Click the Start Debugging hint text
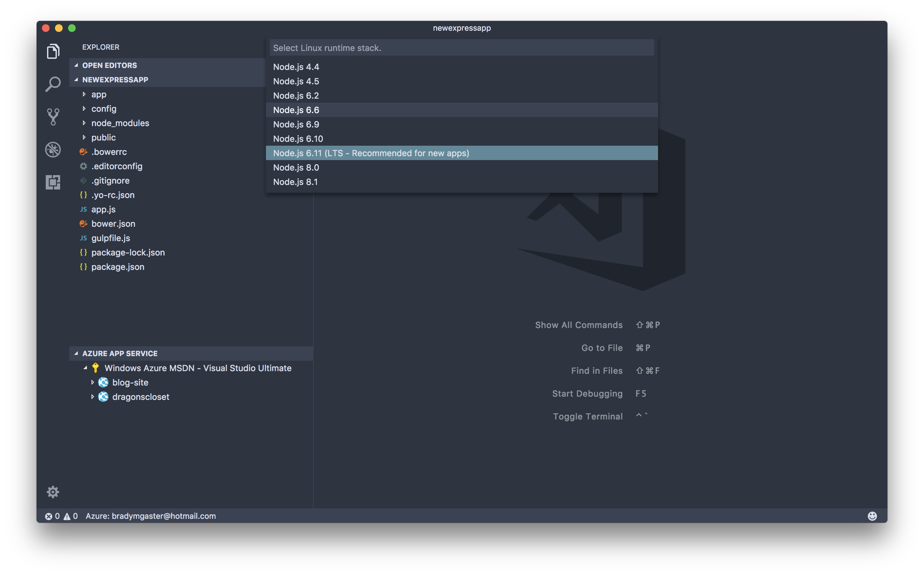Screen dimensions: 924x575 [x=587, y=394]
